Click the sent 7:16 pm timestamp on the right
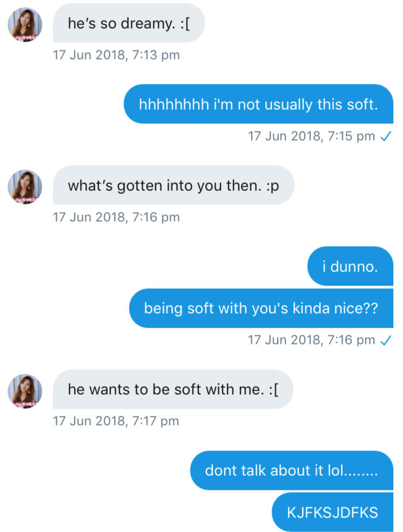The height and width of the screenshot is (532, 403). [311, 340]
